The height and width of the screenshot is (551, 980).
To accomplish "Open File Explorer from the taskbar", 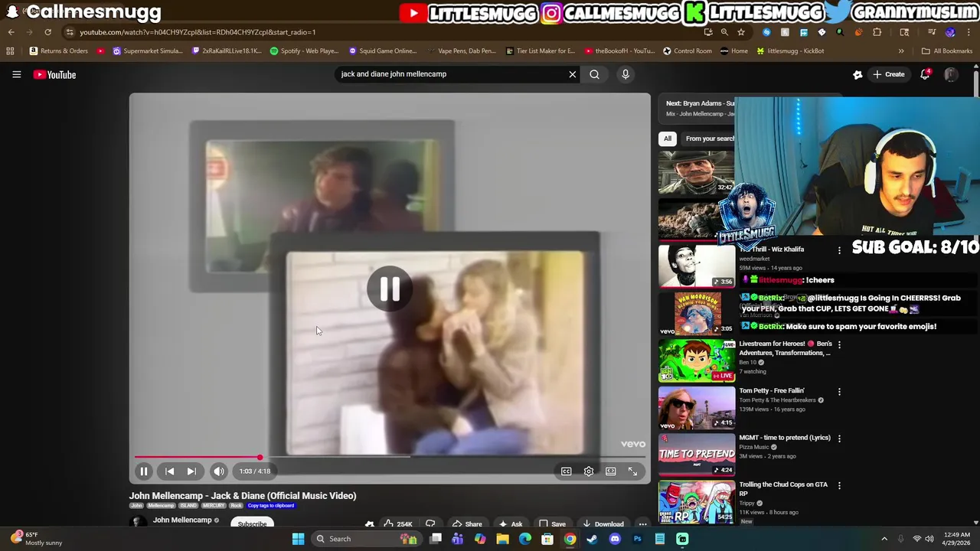I will click(x=502, y=539).
